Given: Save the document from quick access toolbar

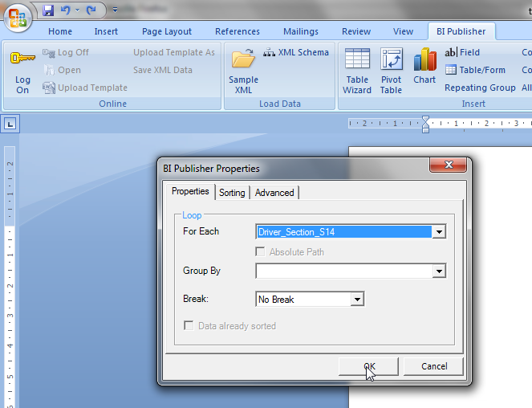Looking at the screenshot, I should [x=48, y=10].
